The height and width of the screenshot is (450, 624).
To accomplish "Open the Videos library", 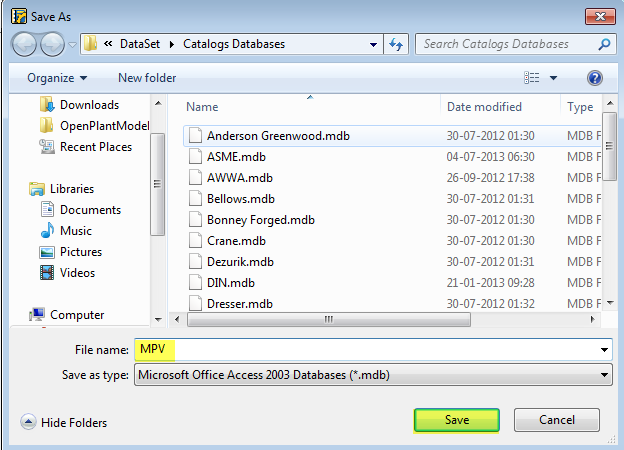I will (x=68, y=273).
